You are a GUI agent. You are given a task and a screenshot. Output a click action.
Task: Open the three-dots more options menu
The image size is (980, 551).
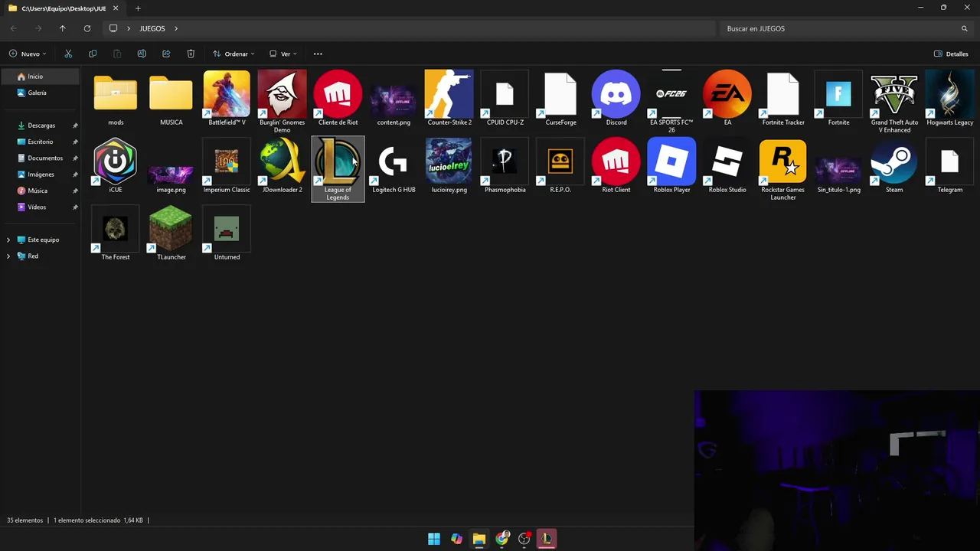(318, 54)
